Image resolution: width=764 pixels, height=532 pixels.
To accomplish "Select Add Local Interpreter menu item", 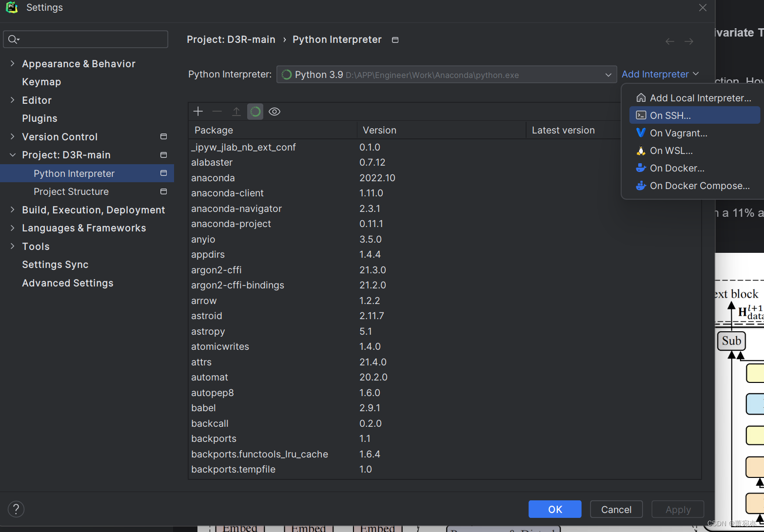I will point(695,98).
